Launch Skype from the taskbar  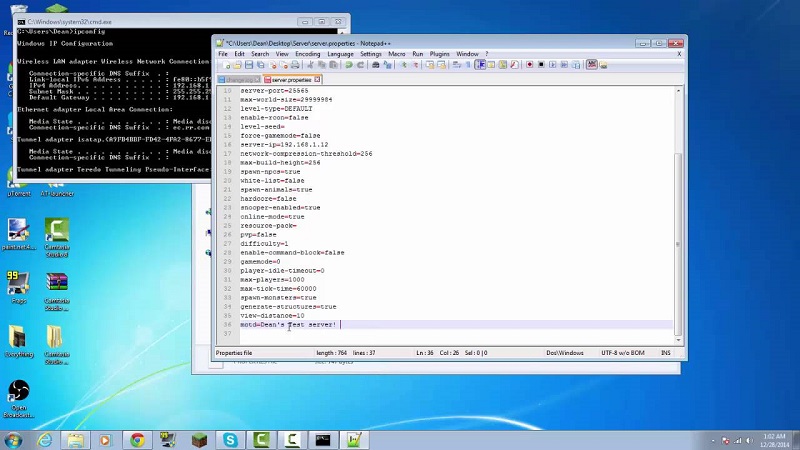[231, 439]
